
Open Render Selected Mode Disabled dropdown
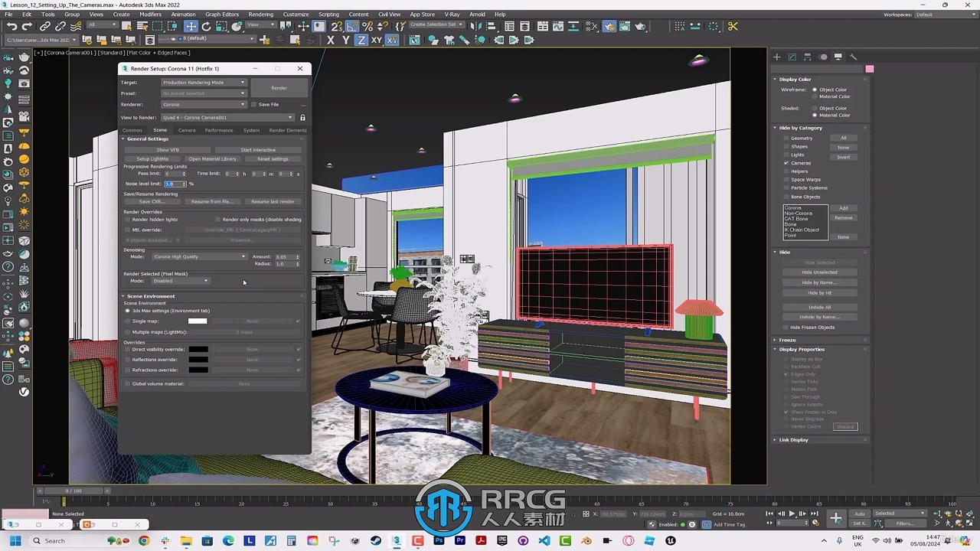(180, 281)
